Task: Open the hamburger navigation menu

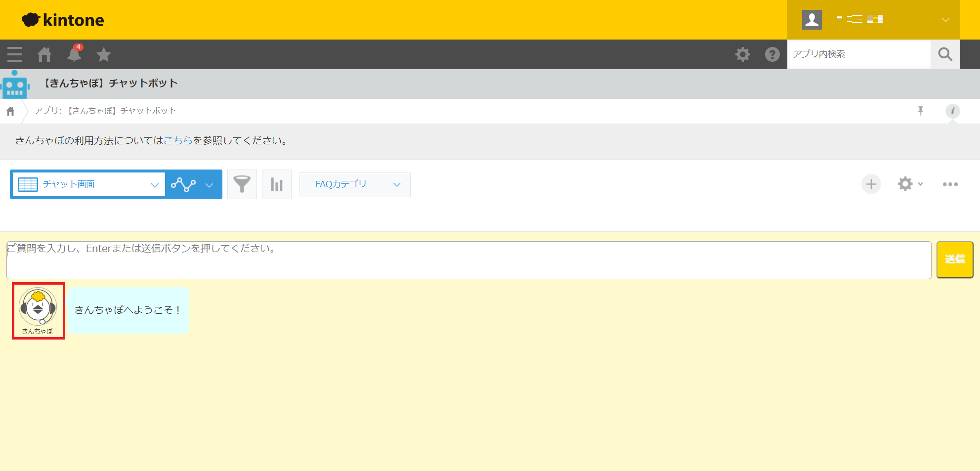Action: 15,54
